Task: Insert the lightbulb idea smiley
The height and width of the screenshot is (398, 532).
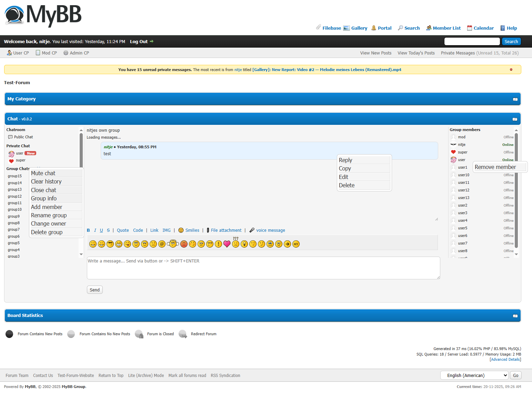Action: (x=244, y=244)
